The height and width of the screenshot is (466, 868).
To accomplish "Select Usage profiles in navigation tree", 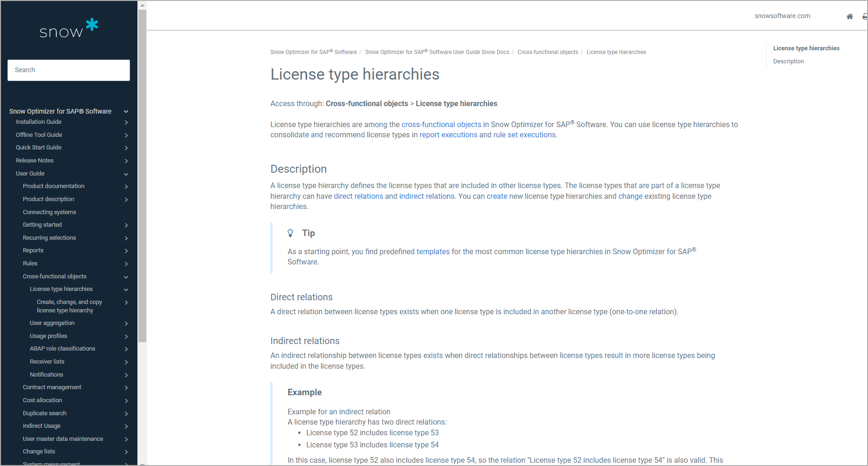I will (48, 336).
